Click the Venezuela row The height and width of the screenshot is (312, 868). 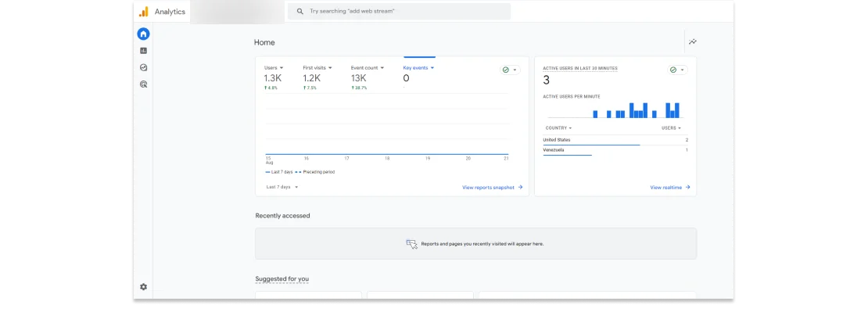615,150
